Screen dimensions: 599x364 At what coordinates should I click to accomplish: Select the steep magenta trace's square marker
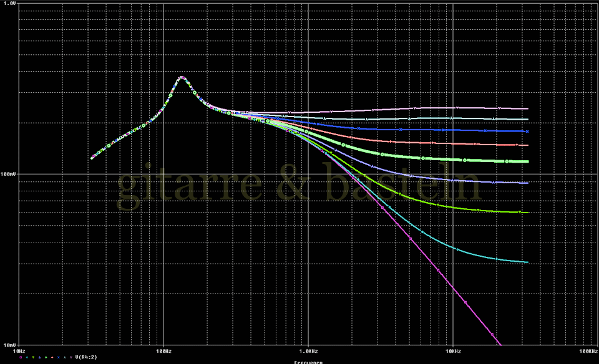tap(465, 302)
